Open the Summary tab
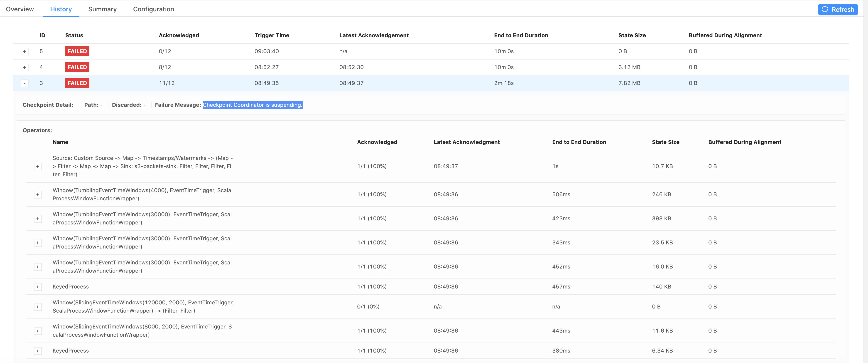The width and height of the screenshot is (868, 363). click(x=102, y=9)
